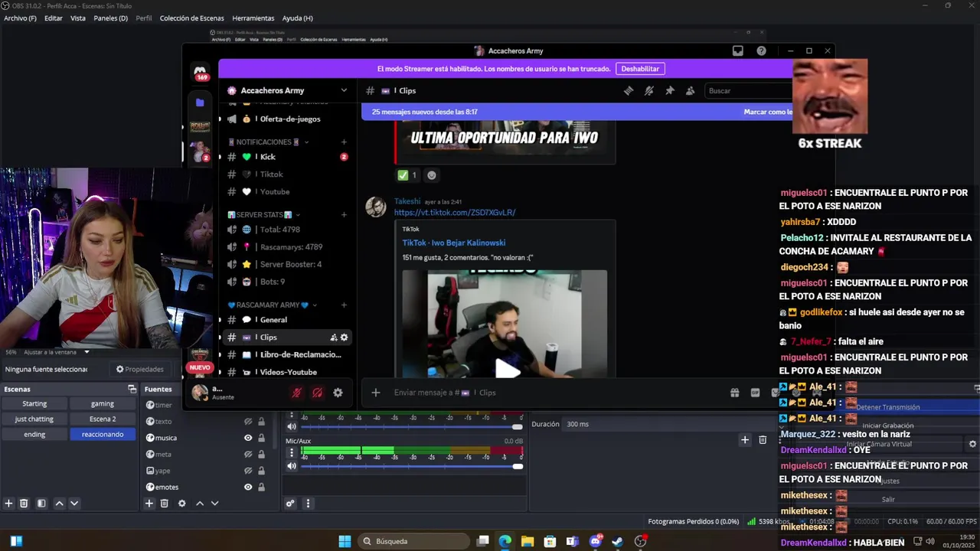Open Discord threads icon in Clips header
This screenshot has width=980, height=551.
point(629,90)
